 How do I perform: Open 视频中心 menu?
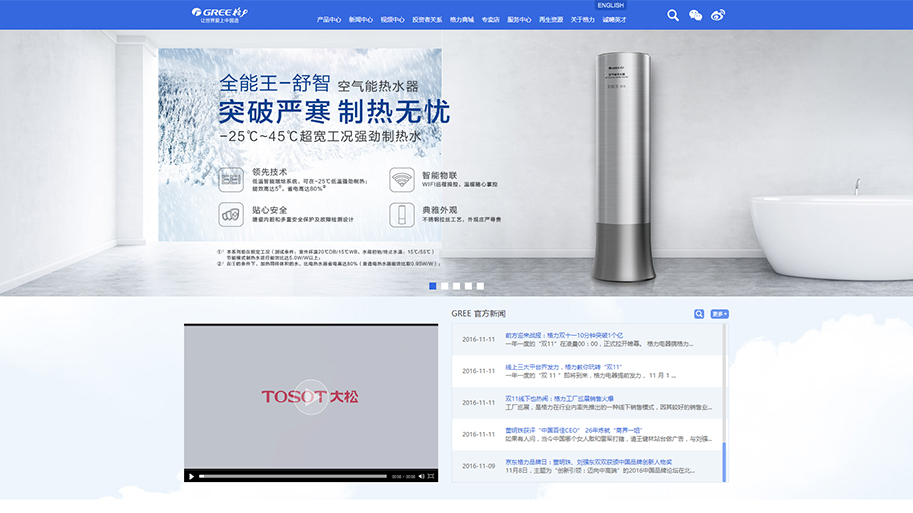(x=392, y=20)
